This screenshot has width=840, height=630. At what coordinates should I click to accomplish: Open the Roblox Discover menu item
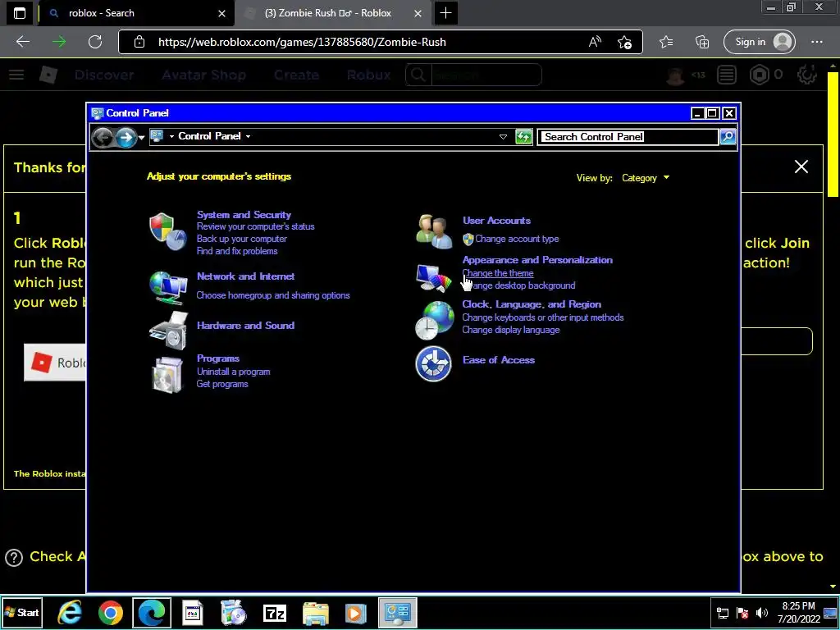[x=104, y=75]
